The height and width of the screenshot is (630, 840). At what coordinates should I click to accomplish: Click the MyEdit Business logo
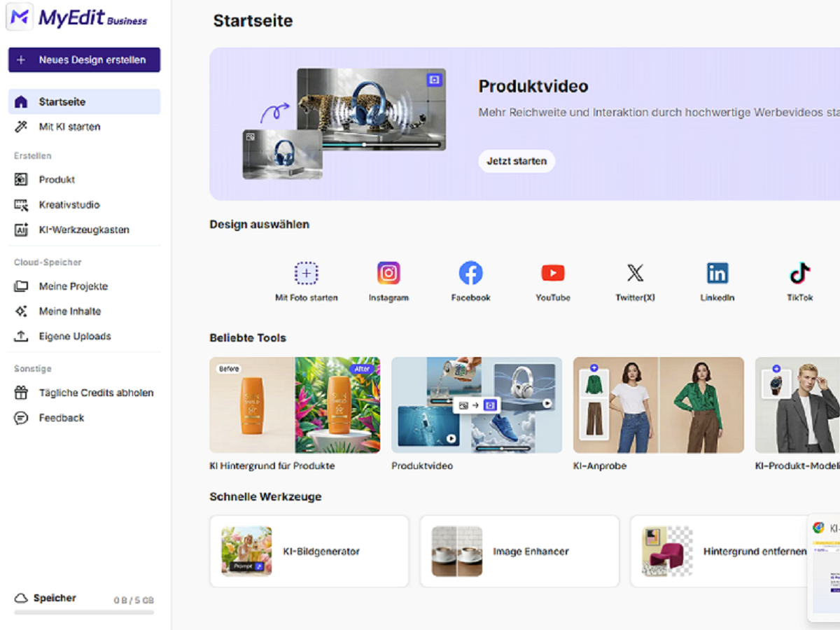(x=78, y=17)
